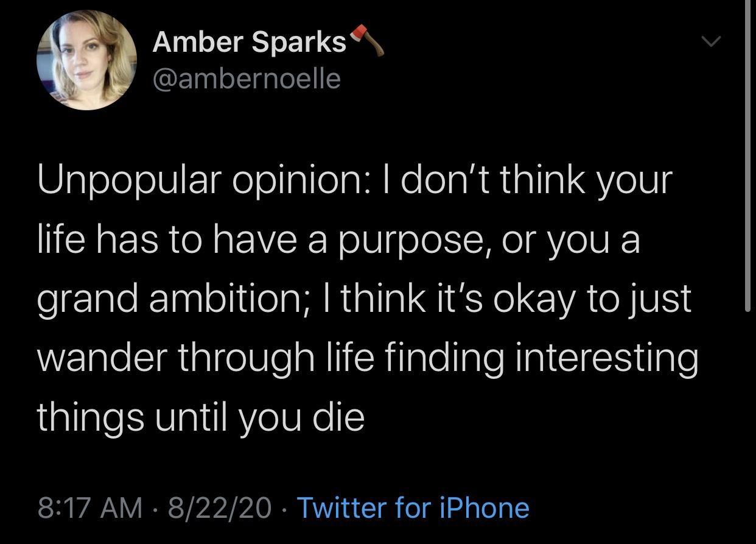This screenshot has height=544, width=756.
Task: Expand the tweet options chevron
Action: coord(710,42)
